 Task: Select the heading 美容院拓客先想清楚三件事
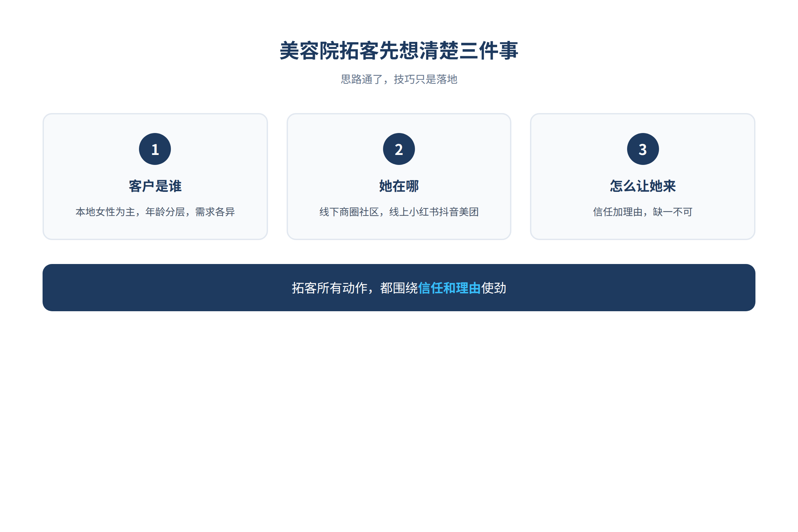click(x=399, y=51)
